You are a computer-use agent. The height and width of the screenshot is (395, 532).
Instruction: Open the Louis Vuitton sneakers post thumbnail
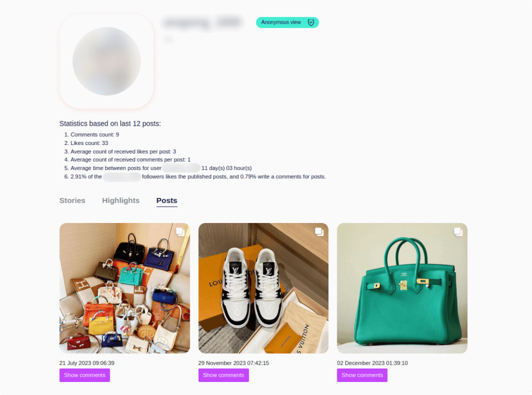pos(263,288)
